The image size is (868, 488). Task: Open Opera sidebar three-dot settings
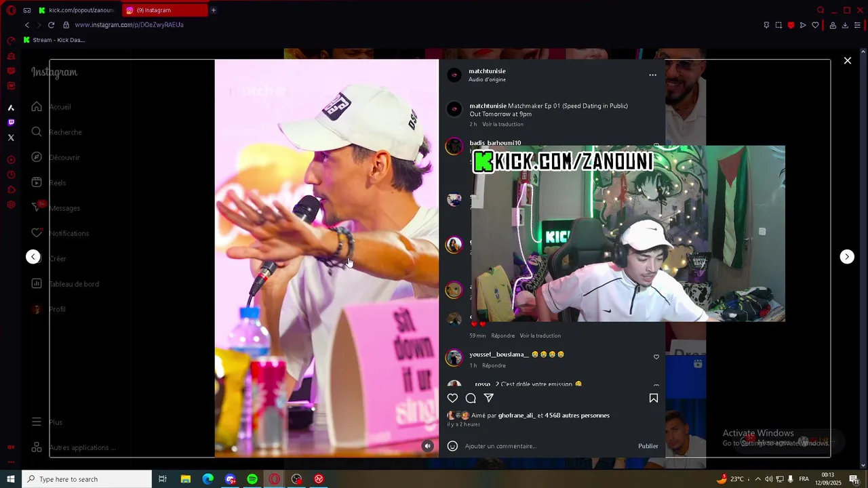pos(11,462)
